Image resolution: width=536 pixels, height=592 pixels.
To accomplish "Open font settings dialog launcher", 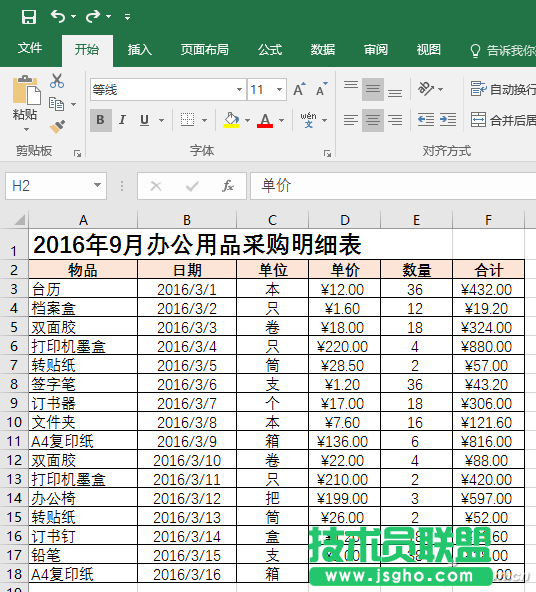I will click(327, 153).
